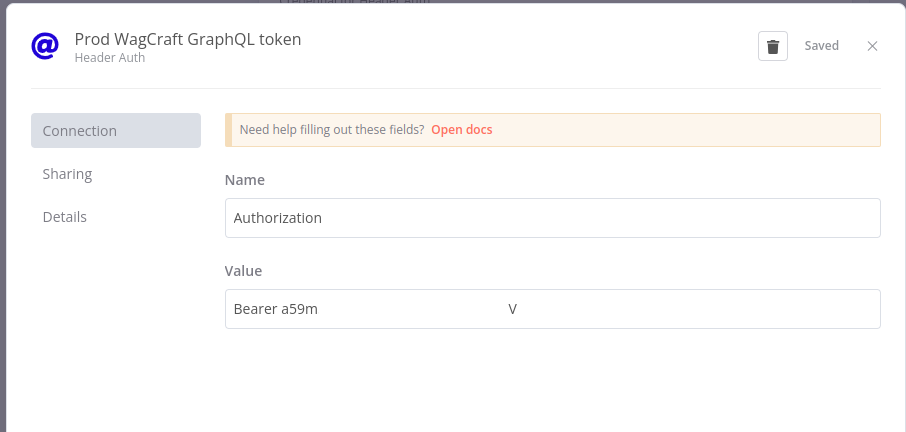Delete credential using the trash icon
Image resolution: width=906 pixels, height=432 pixels.
[773, 46]
